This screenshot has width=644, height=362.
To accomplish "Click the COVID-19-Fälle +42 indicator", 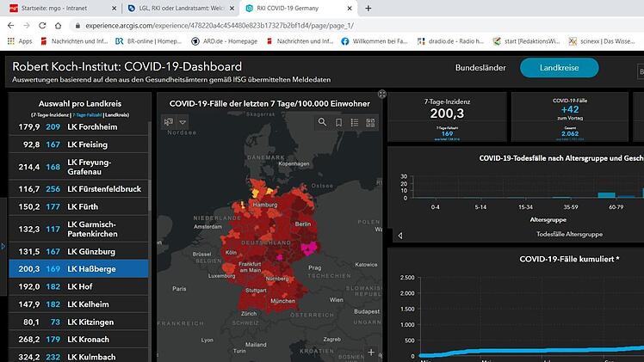I will click(x=570, y=117).
